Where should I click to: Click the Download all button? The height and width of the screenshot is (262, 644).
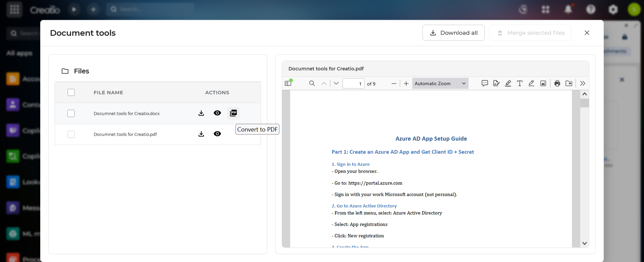453,33
